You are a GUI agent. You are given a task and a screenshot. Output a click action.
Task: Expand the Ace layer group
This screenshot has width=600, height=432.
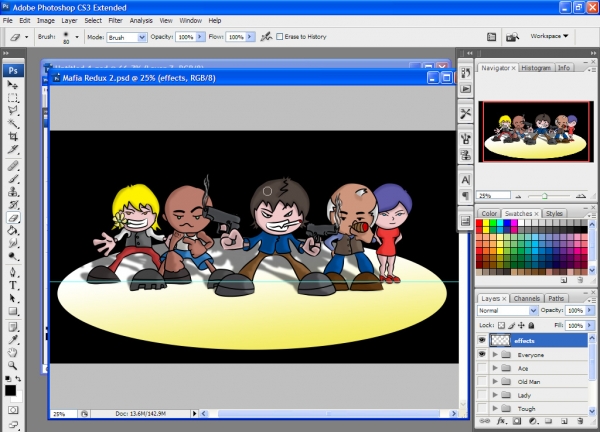point(495,368)
